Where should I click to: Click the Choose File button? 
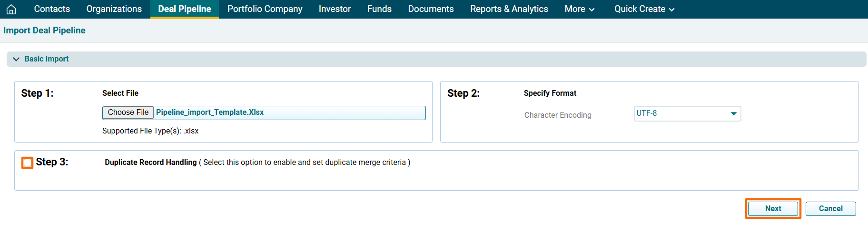[128, 112]
